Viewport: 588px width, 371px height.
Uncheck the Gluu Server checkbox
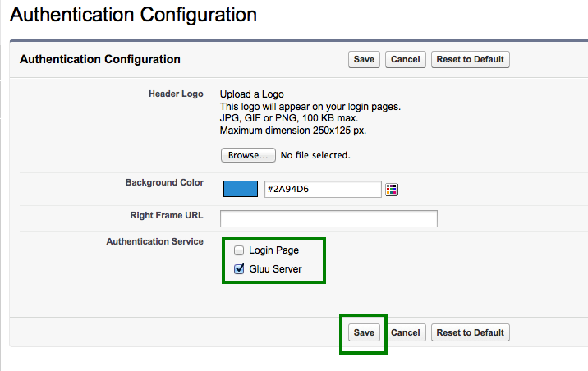click(239, 268)
